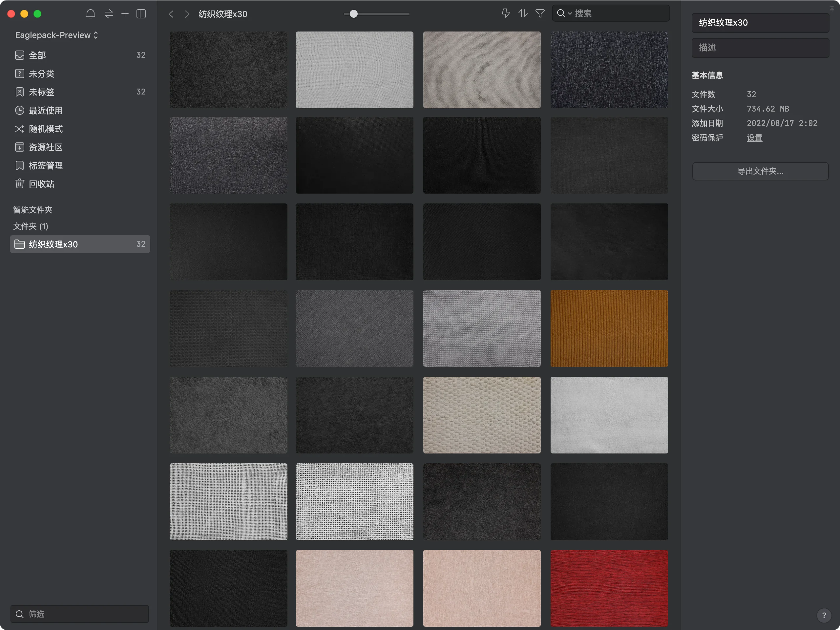Click the switch library arrows icon

[x=109, y=14]
